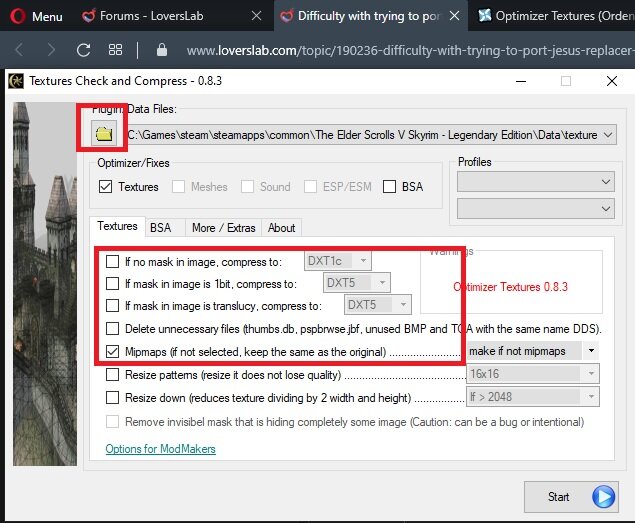Screen dimensions: 635x523
Task: Open the DXT1c compression dropdown
Action: (x=338, y=260)
